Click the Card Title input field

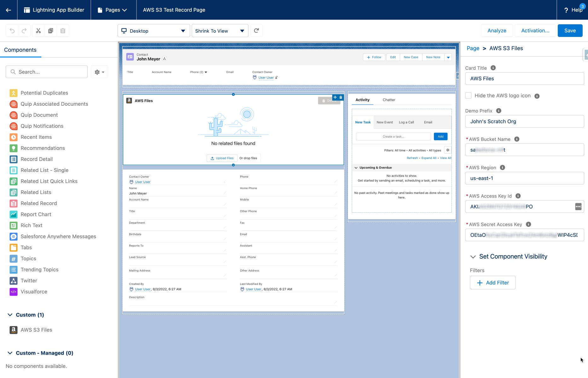[525, 79]
